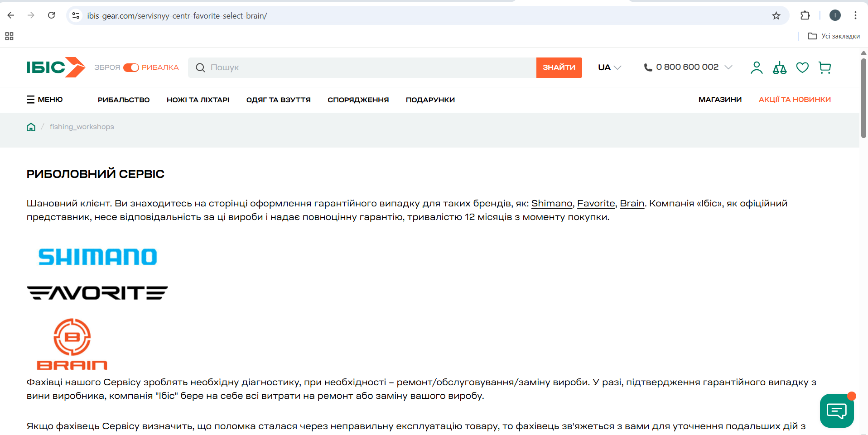The image size is (868, 435).
Task: Select the РИБАЛКА label
Action: [x=160, y=67]
